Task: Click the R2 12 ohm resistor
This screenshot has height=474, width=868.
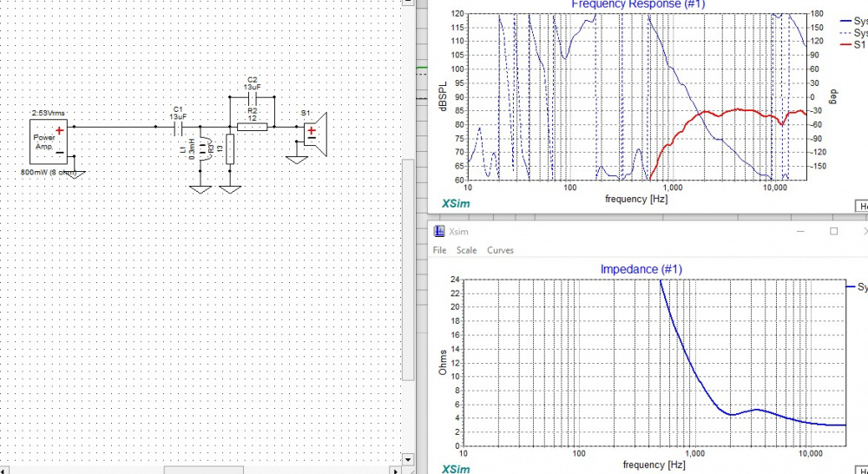Action: coord(252,128)
